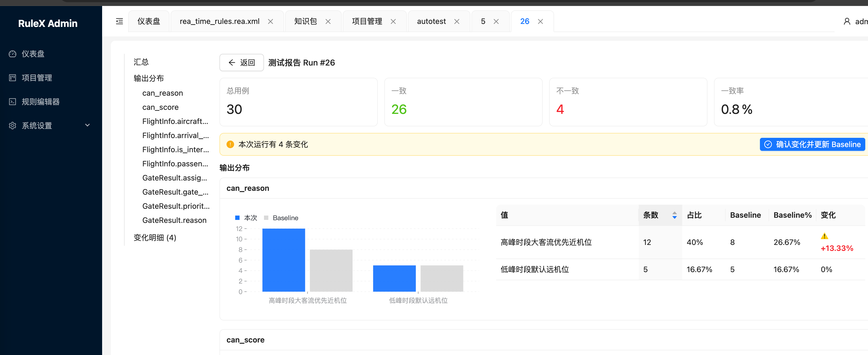Expand the 变化明细 (4) section

pos(155,238)
